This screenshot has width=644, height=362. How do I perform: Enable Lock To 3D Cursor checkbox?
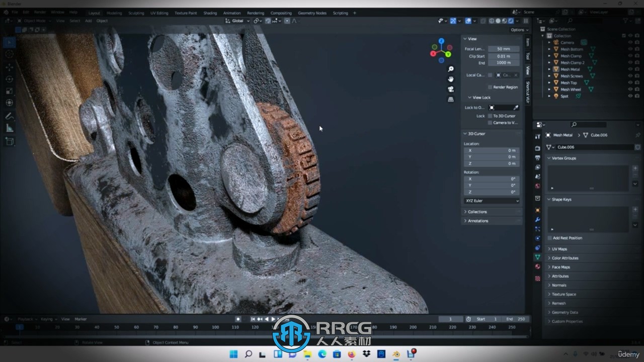click(x=490, y=116)
